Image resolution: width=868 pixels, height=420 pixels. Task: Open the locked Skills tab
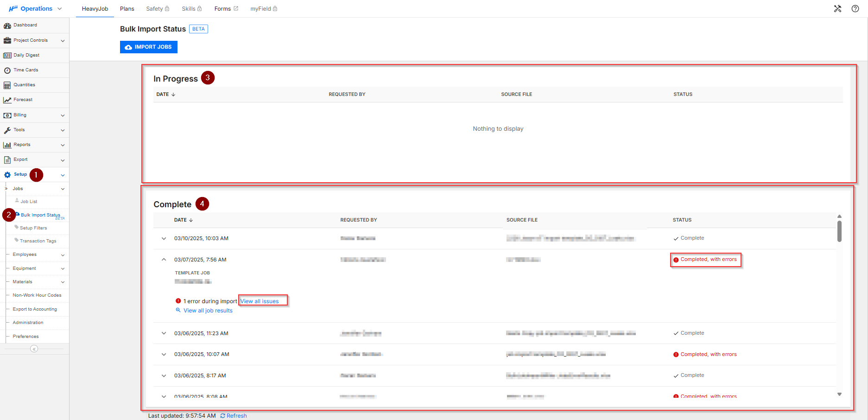pyautogui.click(x=192, y=9)
